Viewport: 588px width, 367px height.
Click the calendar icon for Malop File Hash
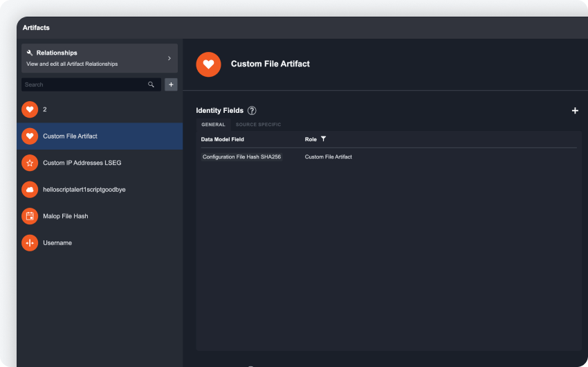30,216
